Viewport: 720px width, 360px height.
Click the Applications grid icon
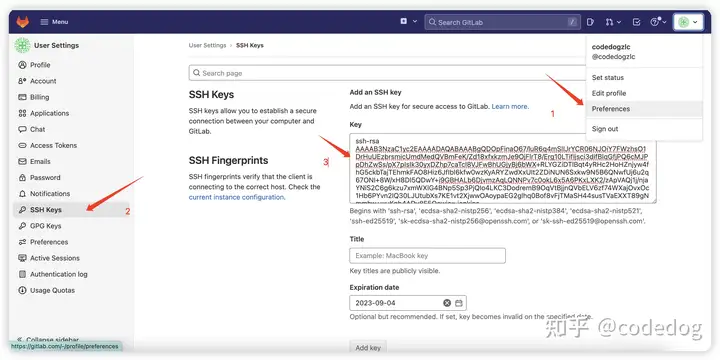(22, 113)
